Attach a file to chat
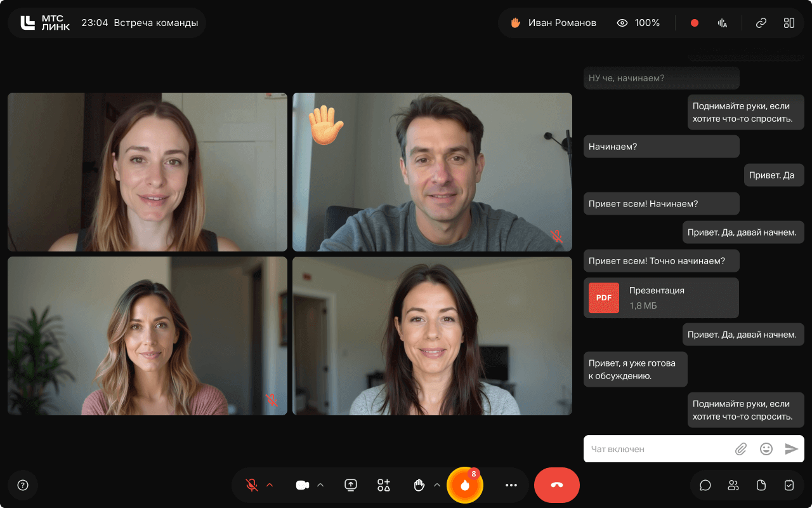 [x=740, y=449]
